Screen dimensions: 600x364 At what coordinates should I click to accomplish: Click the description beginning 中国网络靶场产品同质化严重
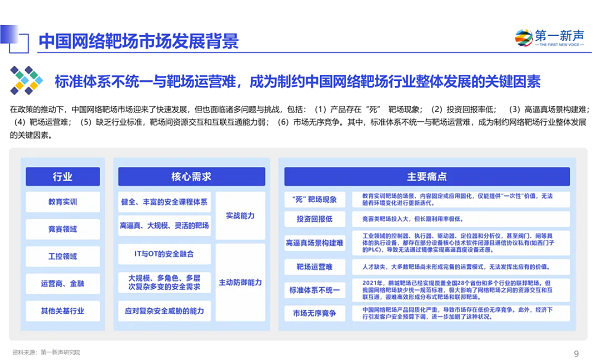[461, 313]
